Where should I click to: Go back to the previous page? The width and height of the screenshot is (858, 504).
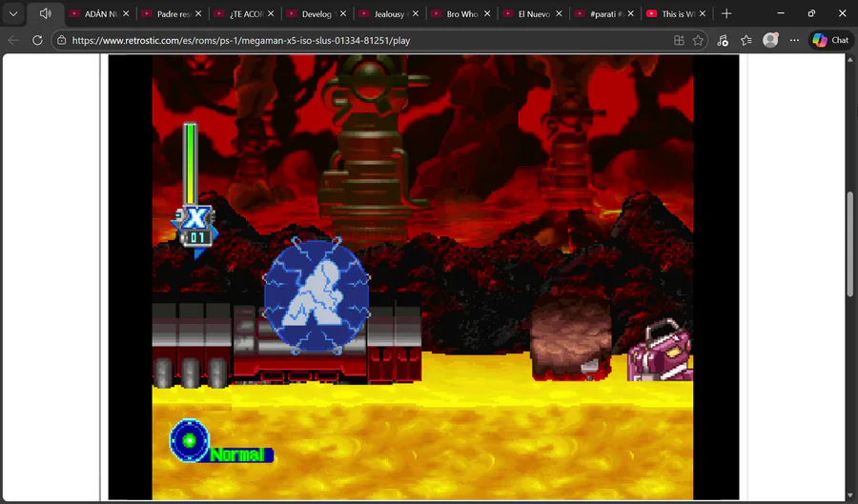click(x=13, y=40)
